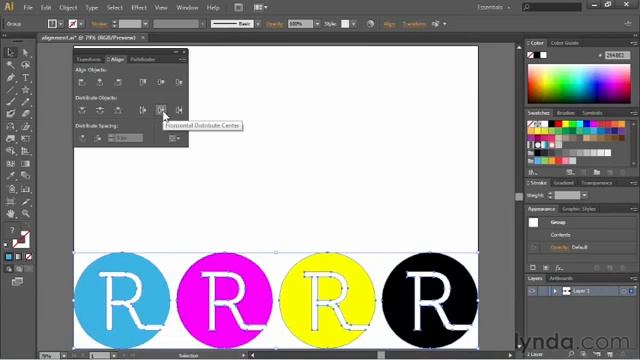Select the Eraser tool
Image resolution: width=640 pixels, height=360 pixels.
pyautogui.click(x=25, y=114)
